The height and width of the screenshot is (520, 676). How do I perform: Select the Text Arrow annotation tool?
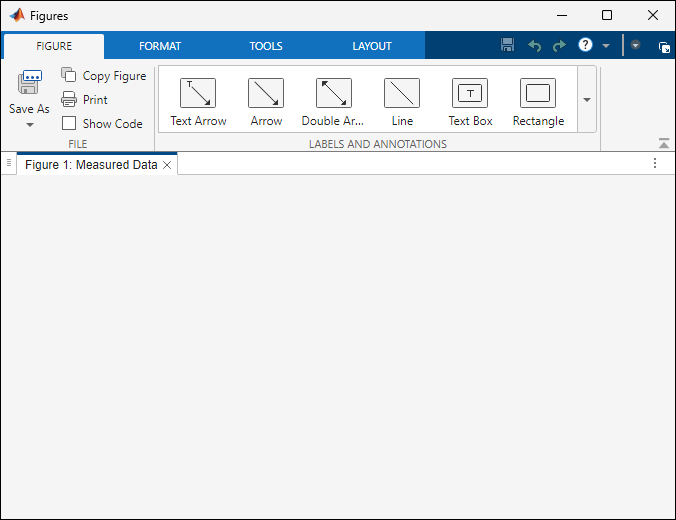click(x=198, y=102)
